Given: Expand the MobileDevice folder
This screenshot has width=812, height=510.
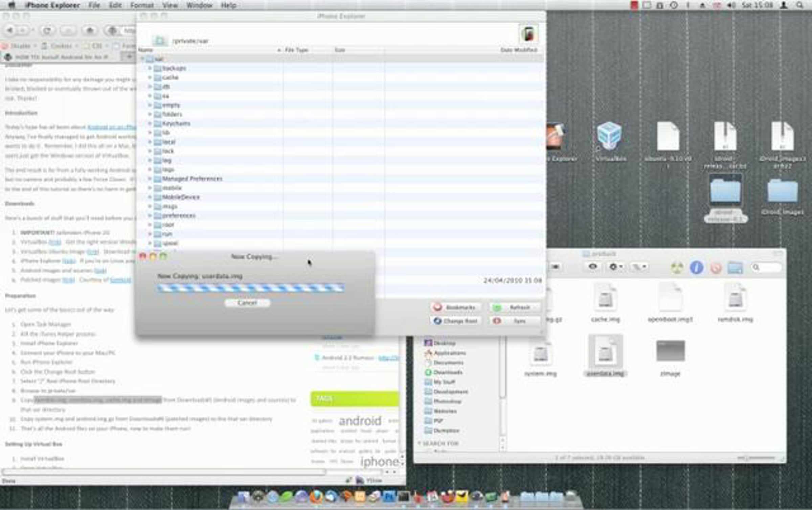Looking at the screenshot, I should pyautogui.click(x=150, y=197).
